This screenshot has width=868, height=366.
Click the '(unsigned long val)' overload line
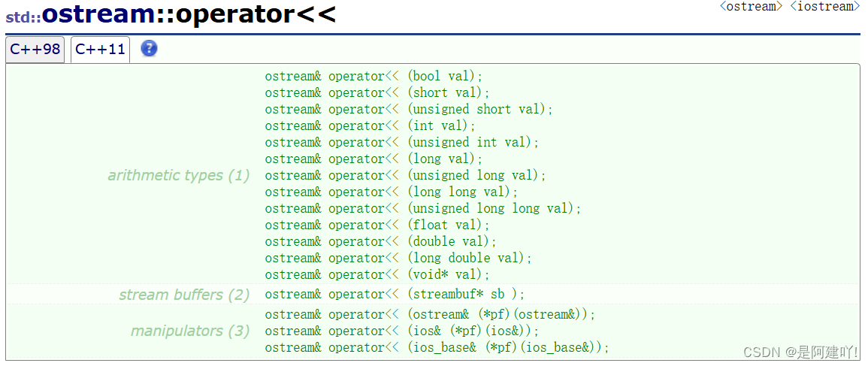pos(405,176)
